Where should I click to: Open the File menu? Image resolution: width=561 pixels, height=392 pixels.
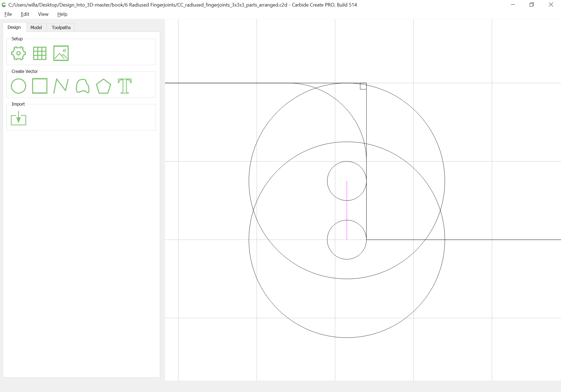[x=8, y=14]
